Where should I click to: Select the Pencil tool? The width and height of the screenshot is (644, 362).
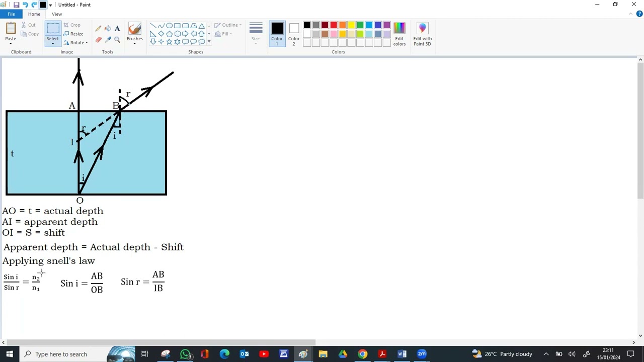pos(98,29)
